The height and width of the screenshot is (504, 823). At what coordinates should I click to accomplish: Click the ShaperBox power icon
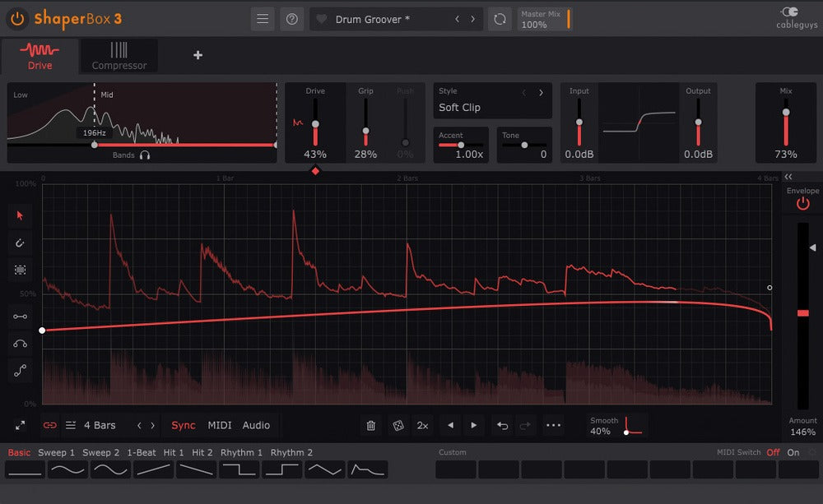tap(17, 18)
